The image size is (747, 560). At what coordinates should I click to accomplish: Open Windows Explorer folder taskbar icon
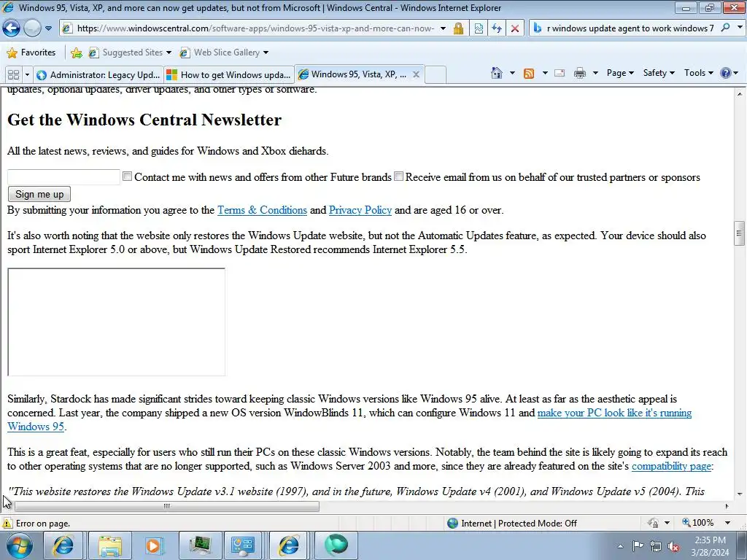point(109,545)
